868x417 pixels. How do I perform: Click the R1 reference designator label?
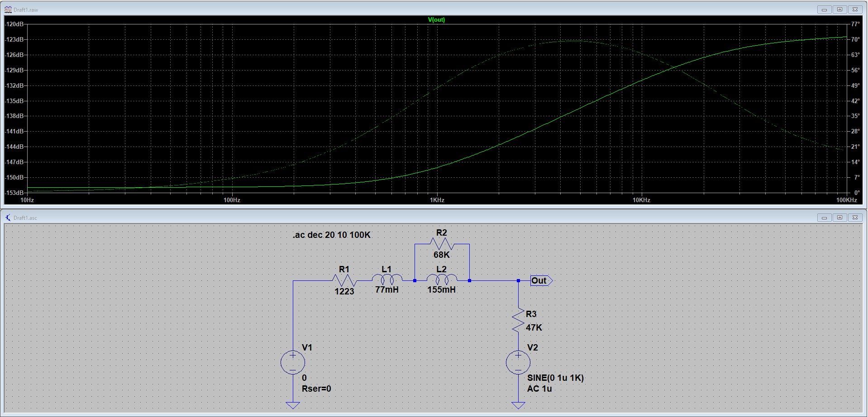pos(344,269)
